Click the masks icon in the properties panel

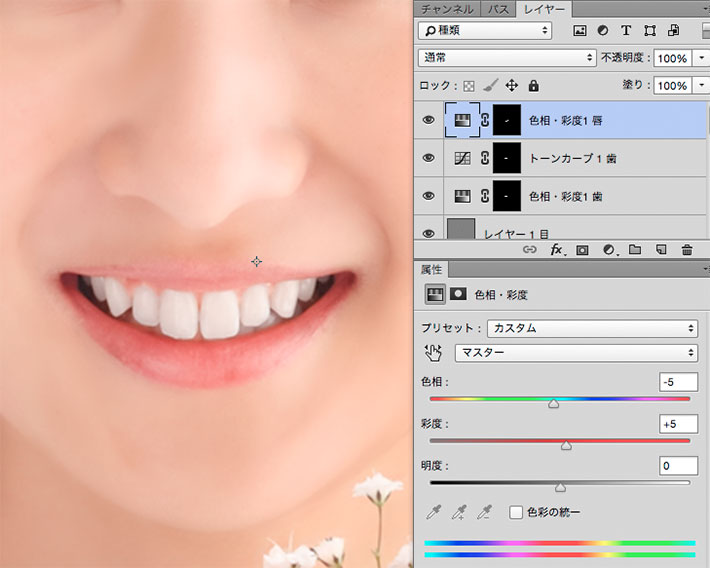point(458,295)
